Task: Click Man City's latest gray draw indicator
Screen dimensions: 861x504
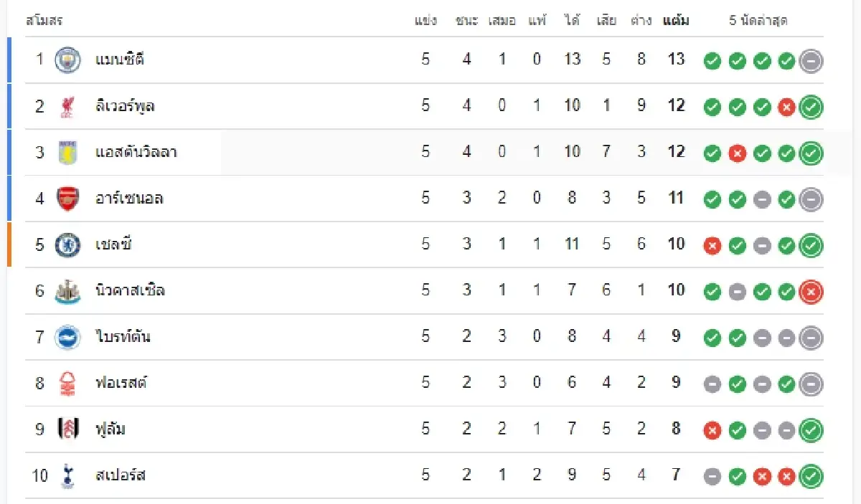Action: coord(811,61)
